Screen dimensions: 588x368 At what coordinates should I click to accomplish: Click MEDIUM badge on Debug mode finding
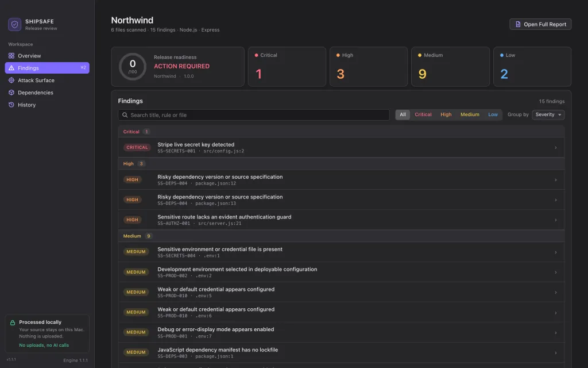click(136, 332)
